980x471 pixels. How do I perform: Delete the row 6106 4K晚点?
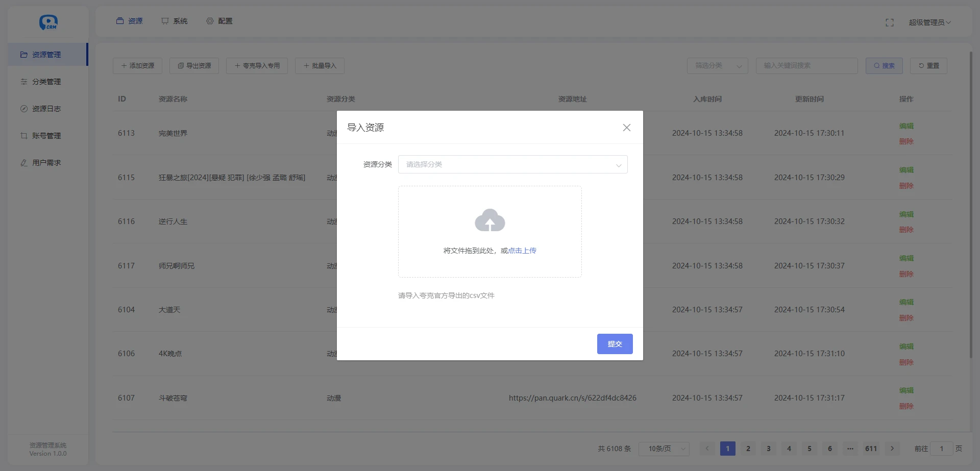pos(906,362)
